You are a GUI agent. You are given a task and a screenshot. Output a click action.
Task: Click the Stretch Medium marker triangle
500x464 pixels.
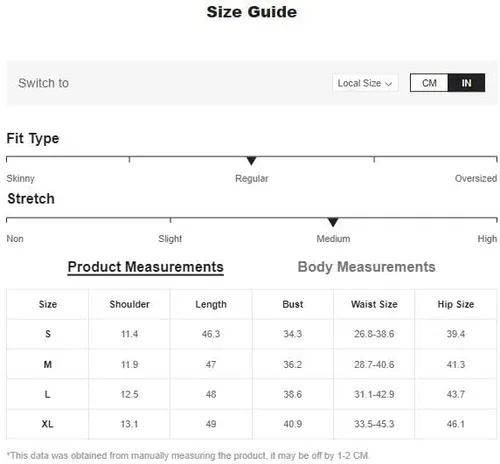click(x=333, y=222)
